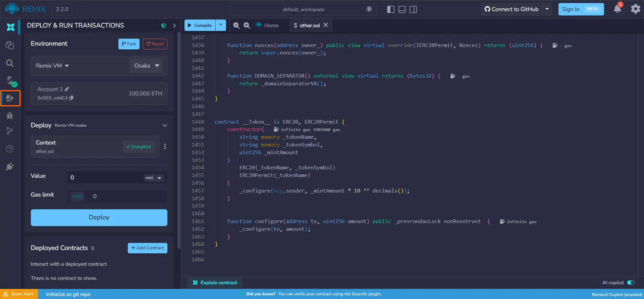Open the help question-mark sidebar icon
The width and height of the screenshot is (644, 299).
(10, 149)
